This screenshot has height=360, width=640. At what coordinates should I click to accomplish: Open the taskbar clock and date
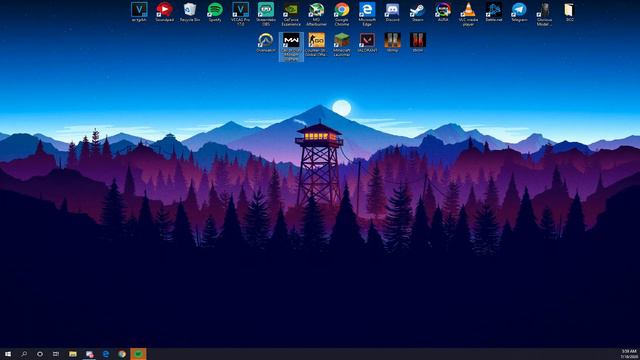coord(629,354)
